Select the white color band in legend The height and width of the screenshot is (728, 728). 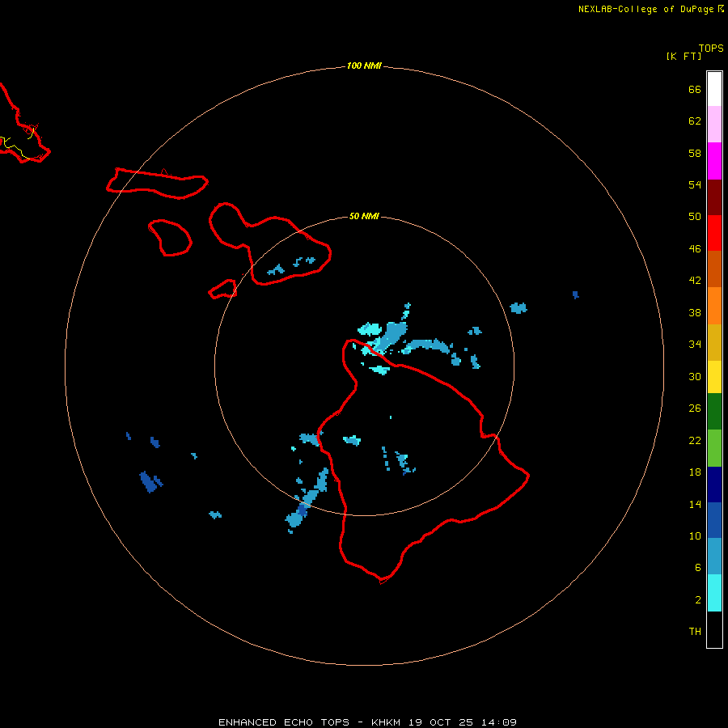coord(714,89)
